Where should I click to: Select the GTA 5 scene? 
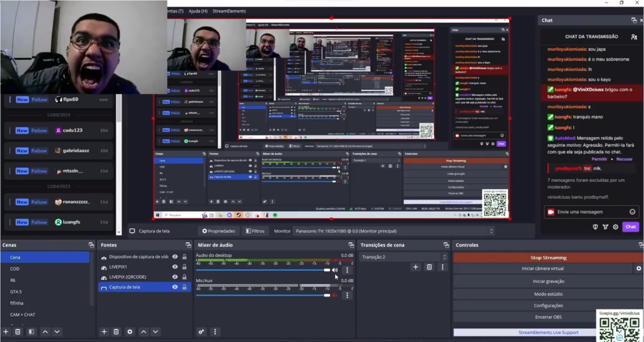[x=45, y=292]
